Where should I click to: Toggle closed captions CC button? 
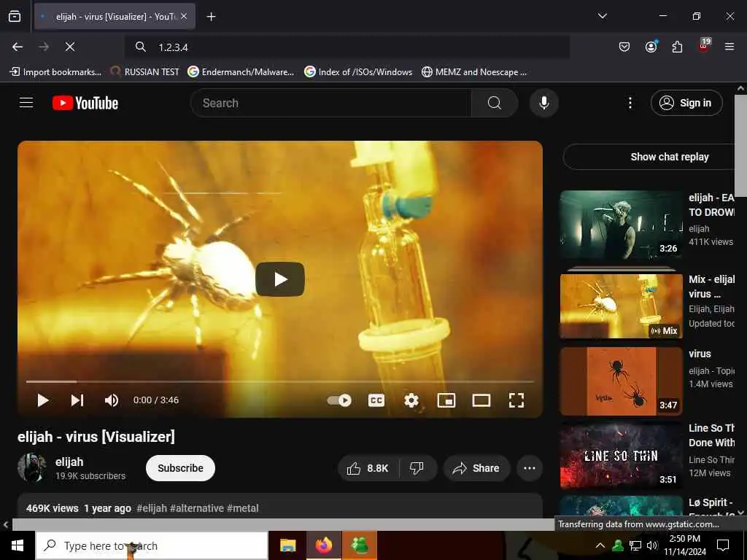376,400
